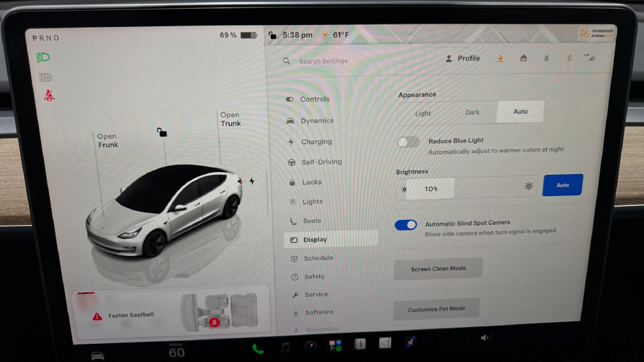Screen dimensions: 644x362
Task: Open the music app in dock
Action: [x=285, y=347]
